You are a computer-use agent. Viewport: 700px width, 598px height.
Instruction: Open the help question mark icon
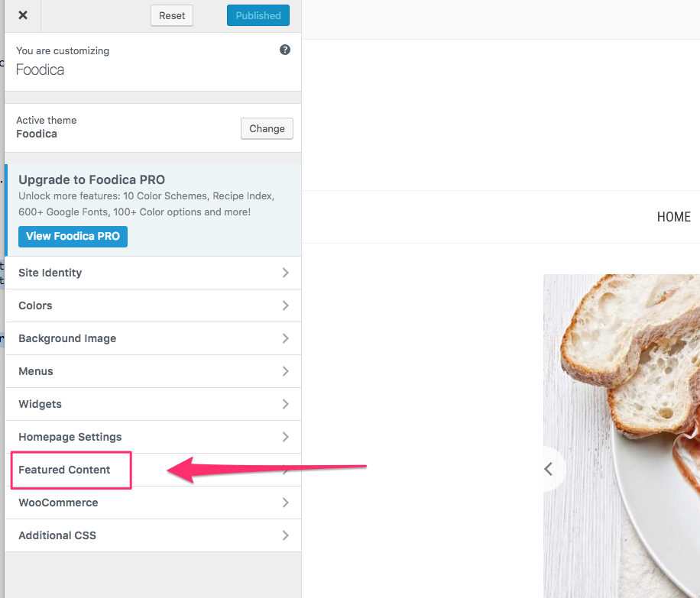tap(285, 50)
